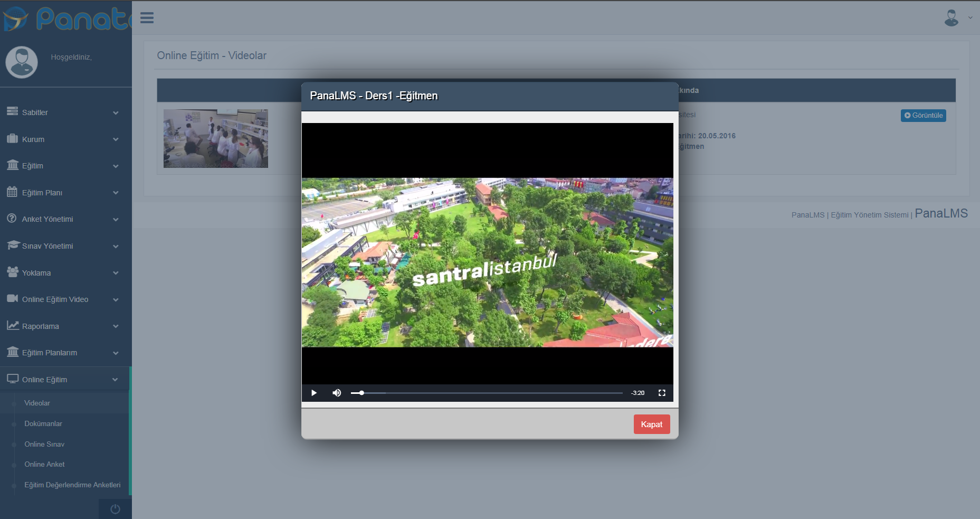Click the Online Eğitim - Videolar heading
980x519 pixels.
(x=212, y=55)
